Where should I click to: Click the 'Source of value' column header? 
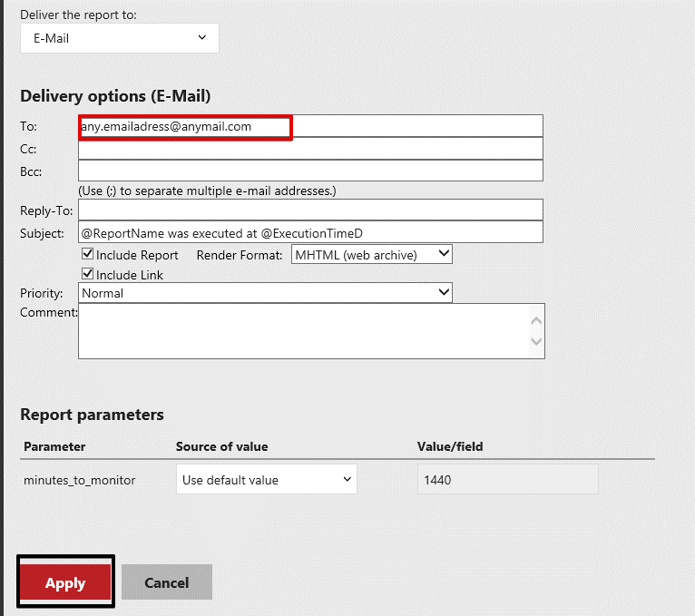tap(222, 446)
